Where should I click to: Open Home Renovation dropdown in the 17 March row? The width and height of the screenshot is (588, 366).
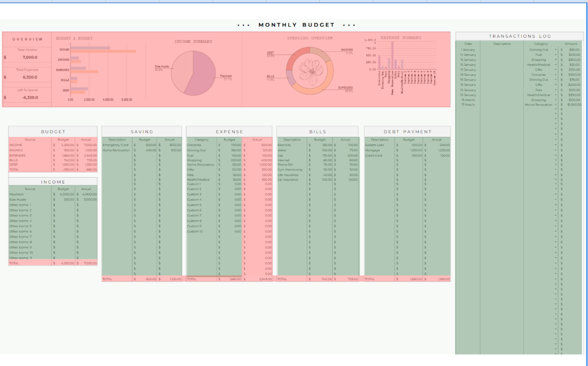click(x=556, y=105)
